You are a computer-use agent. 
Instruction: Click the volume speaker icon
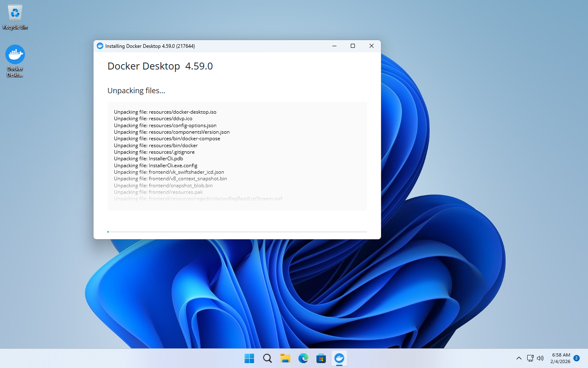coord(540,358)
